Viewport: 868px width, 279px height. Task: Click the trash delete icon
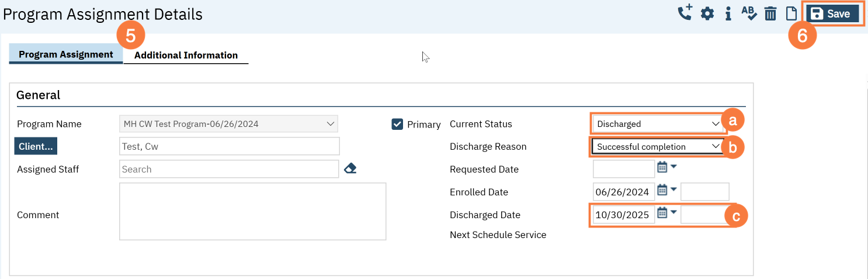tap(770, 14)
